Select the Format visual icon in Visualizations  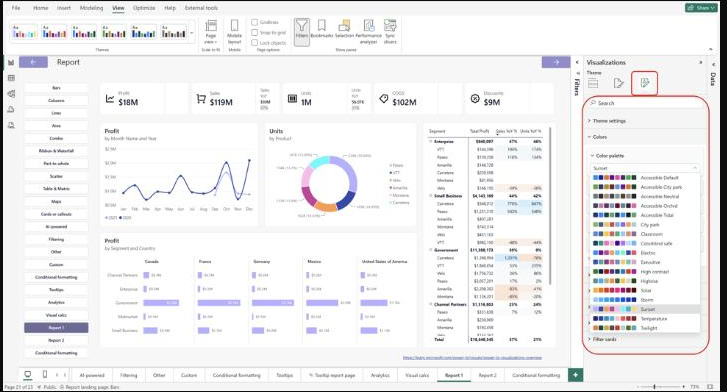click(x=619, y=83)
